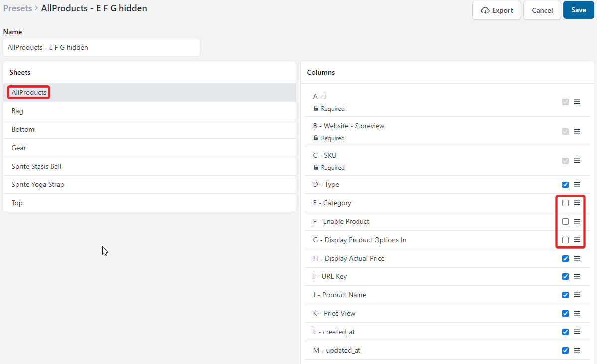
Task: Choose the Gear sheet
Action: click(150, 148)
